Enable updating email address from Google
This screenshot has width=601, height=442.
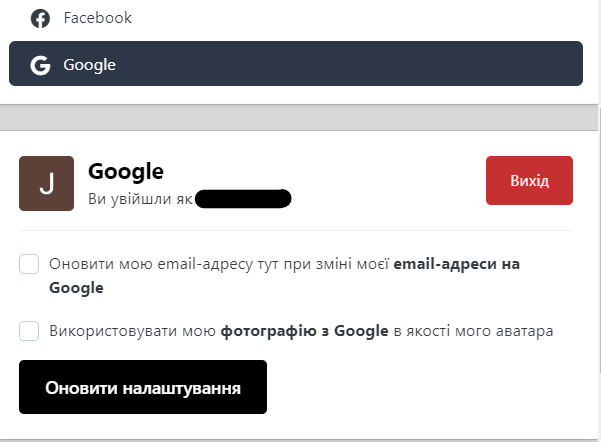click(x=29, y=264)
